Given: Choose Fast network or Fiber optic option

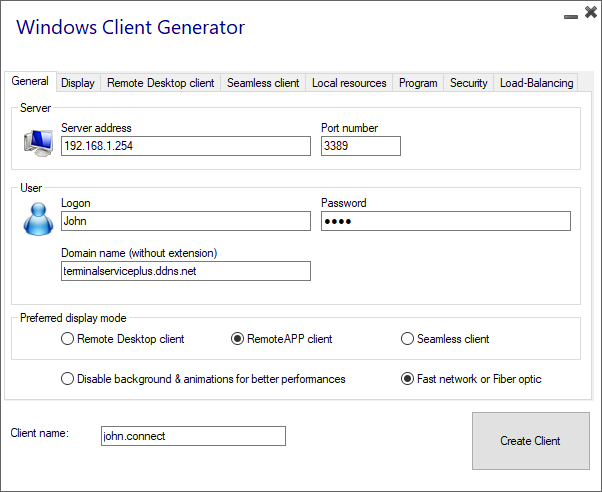Looking at the screenshot, I should coord(471,379).
